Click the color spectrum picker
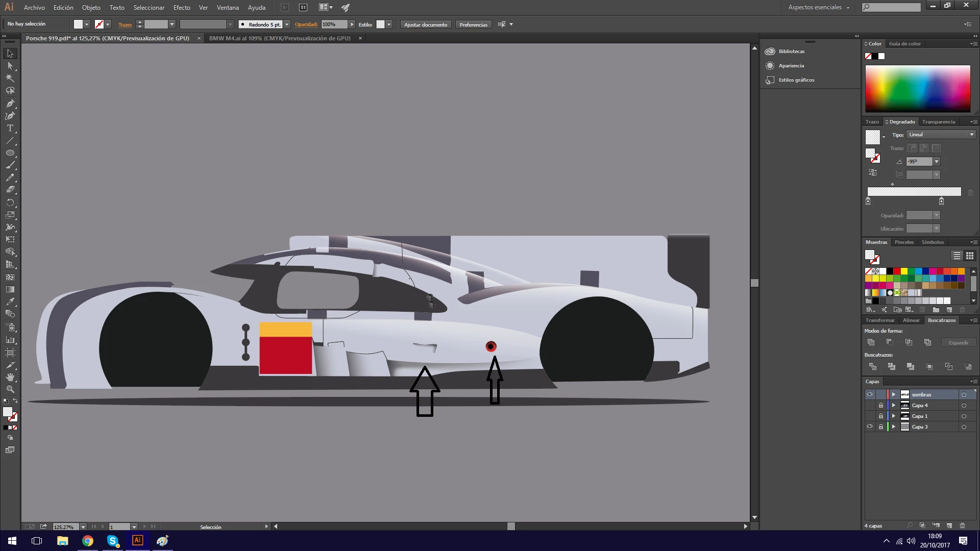This screenshot has width=980, height=551. tap(917, 88)
